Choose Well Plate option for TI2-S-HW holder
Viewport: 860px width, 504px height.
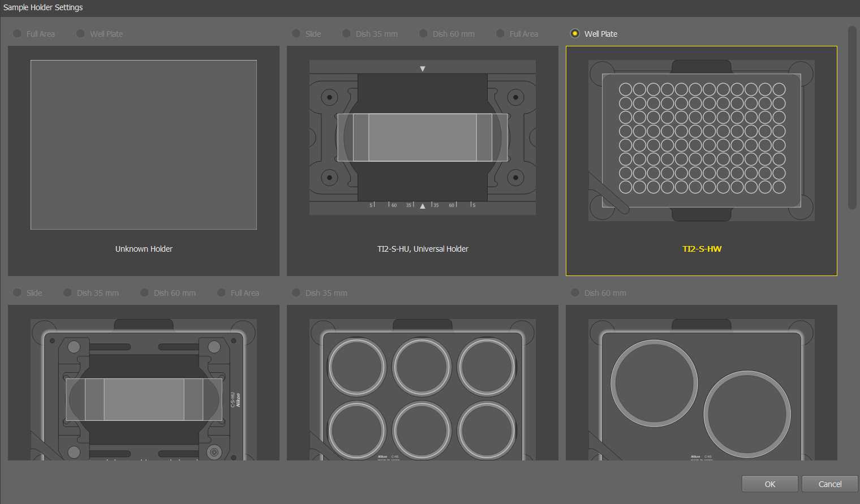575,34
